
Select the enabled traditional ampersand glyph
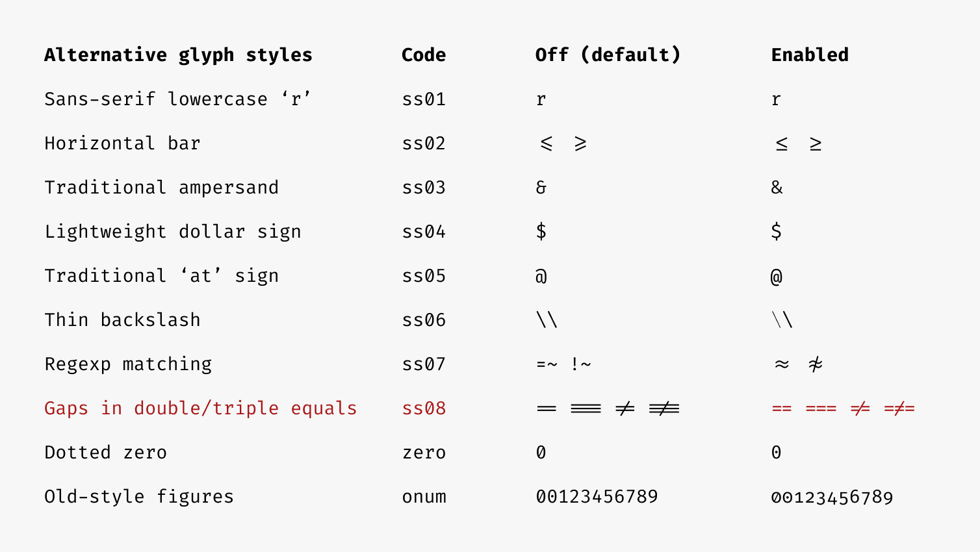point(777,188)
